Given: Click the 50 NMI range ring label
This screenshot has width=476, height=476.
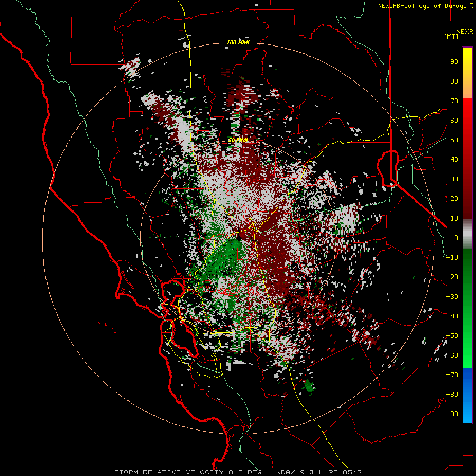Looking at the screenshot, I should tap(238, 140).
